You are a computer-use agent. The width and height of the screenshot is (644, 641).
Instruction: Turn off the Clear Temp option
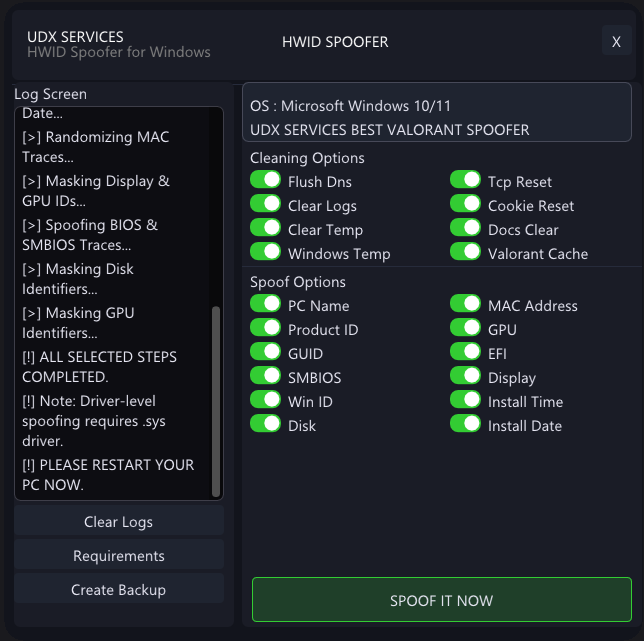(265, 229)
